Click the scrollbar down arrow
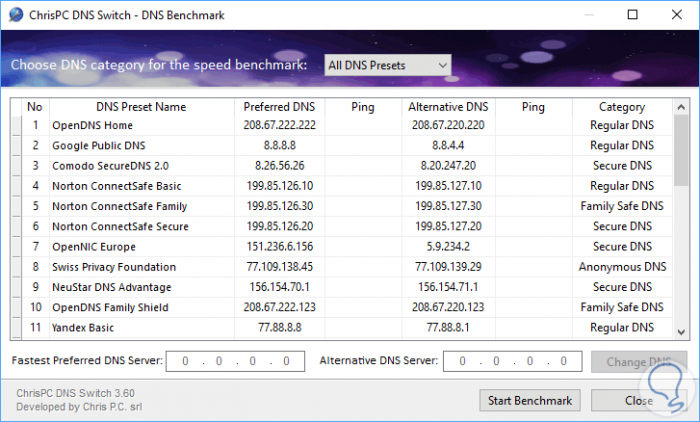The height and width of the screenshot is (422, 700). pos(681,332)
